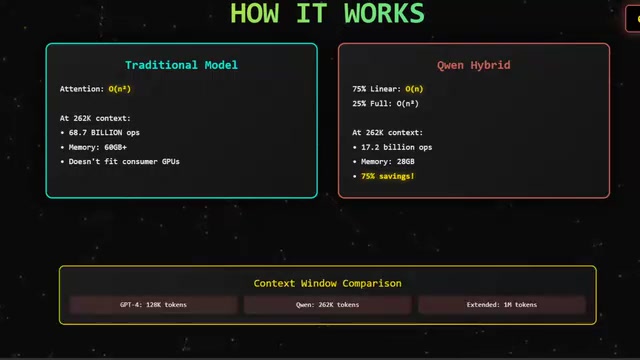The height and width of the screenshot is (360, 640).
Task: Click the Extended: 1M tokens bar
Action: 502,305
